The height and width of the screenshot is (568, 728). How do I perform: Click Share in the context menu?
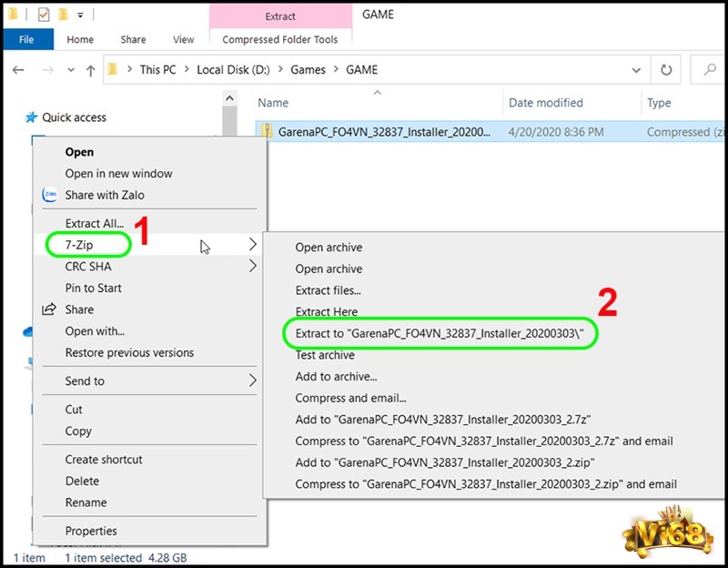click(79, 309)
